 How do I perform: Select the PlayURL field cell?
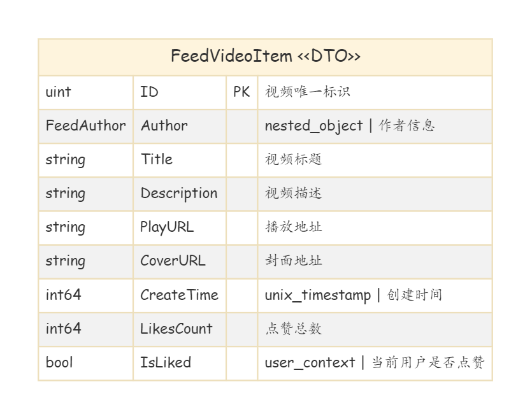click(x=180, y=228)
